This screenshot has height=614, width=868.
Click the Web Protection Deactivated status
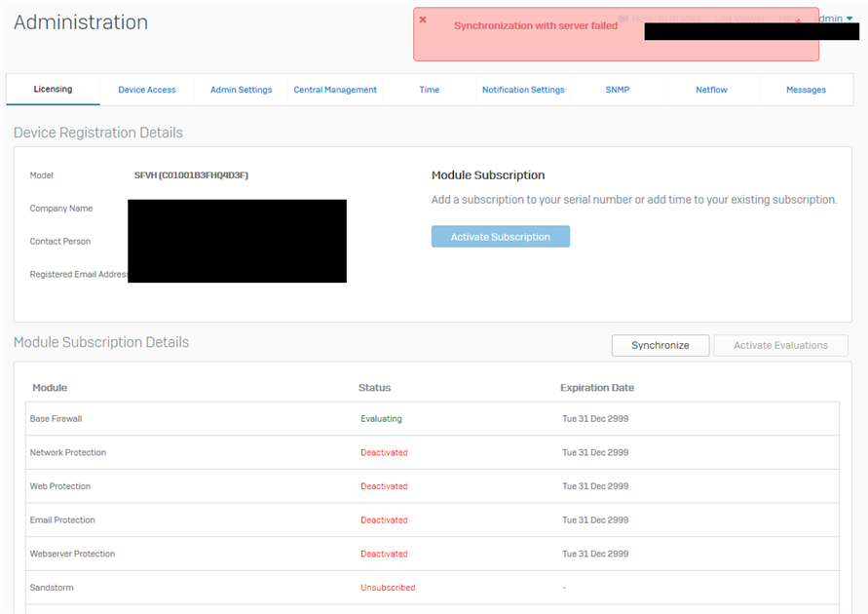pyautogui.click(x=384, y=486)
